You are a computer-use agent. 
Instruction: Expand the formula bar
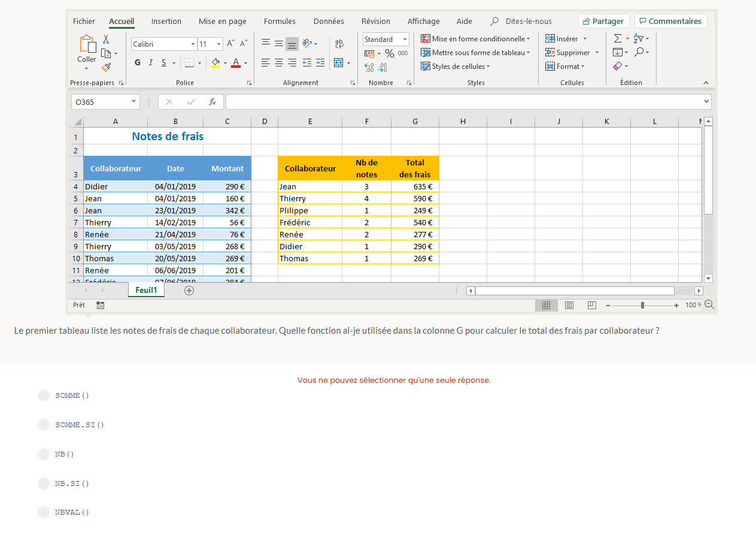click(707, 102)
